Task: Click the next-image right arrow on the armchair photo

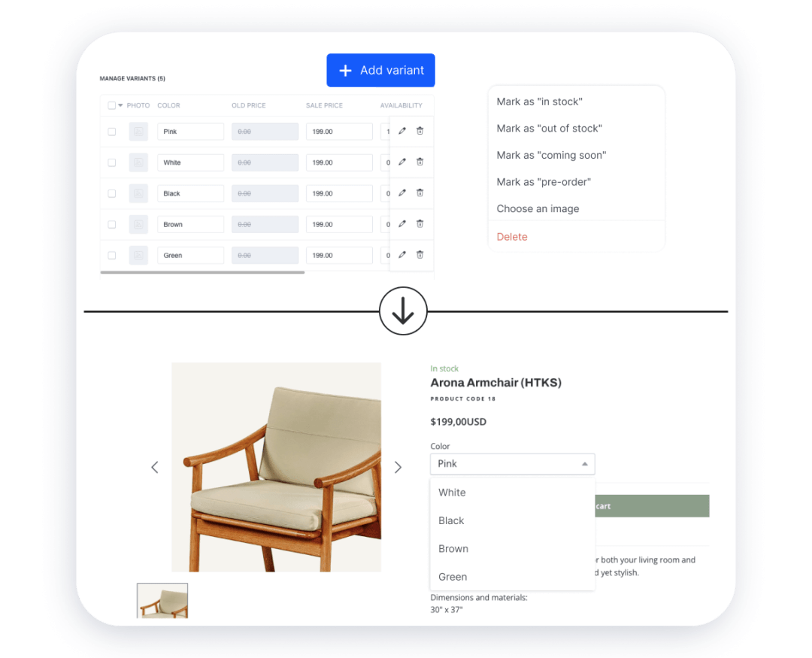Action: [x=398, y=466]
